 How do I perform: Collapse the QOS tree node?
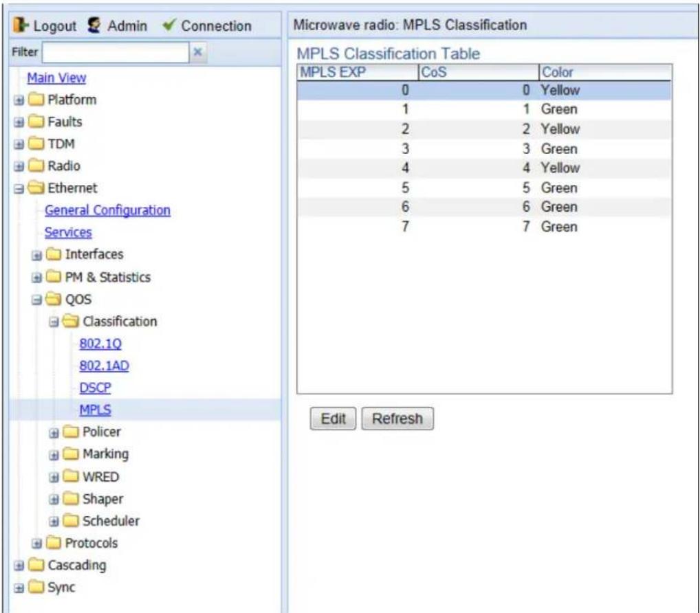36,300
